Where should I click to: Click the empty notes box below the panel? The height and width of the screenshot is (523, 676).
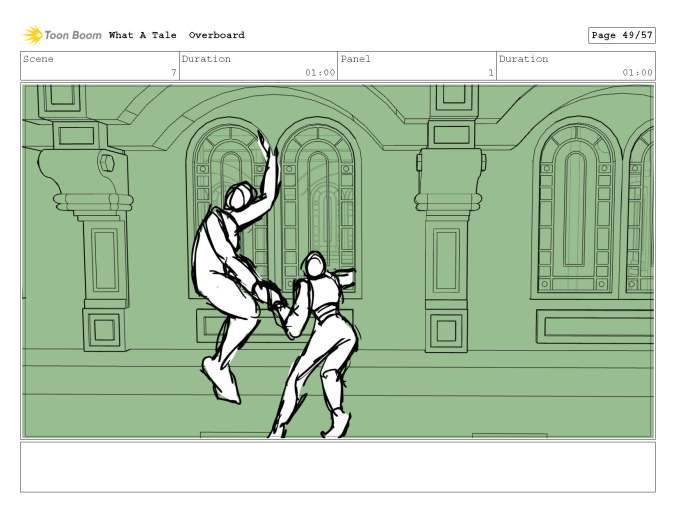coord(338,467)
